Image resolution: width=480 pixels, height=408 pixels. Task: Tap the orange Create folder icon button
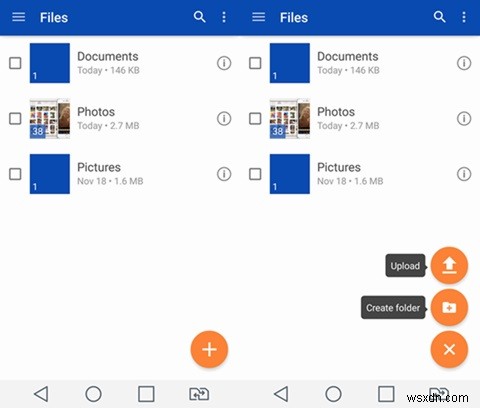[449, 307]
